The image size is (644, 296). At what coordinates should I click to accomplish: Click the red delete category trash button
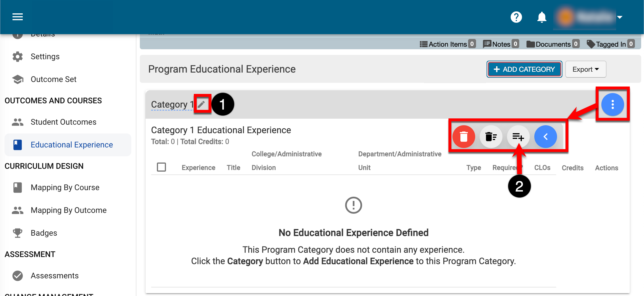click(464, 137)
